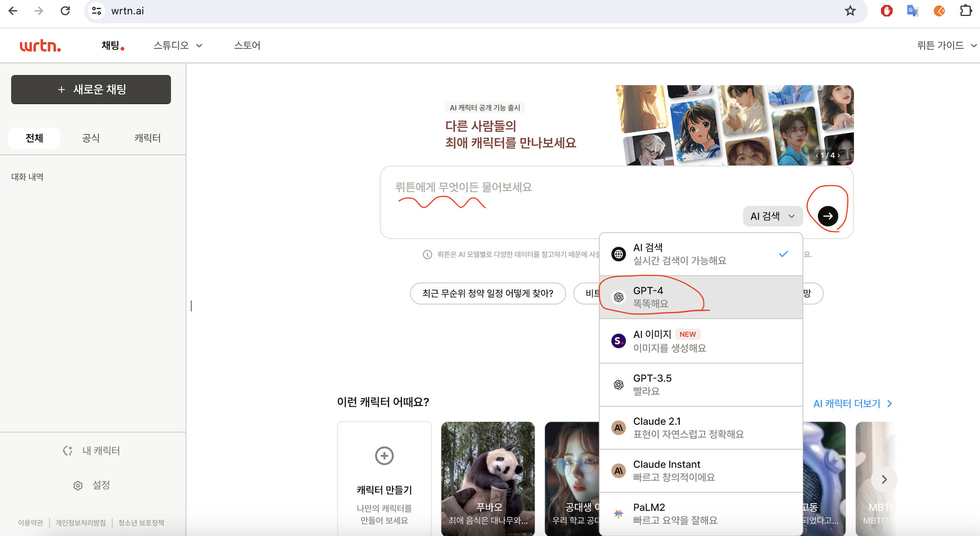The width and height of the screenshot is (980, 536).
Task: Open the 뤼튼 가이드 dropdown
Action: (x=946, y=45)
